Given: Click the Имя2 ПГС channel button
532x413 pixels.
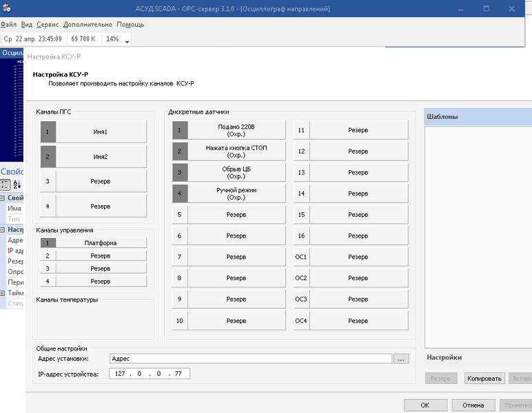Looking at the screenshot, I should (101, 156).
